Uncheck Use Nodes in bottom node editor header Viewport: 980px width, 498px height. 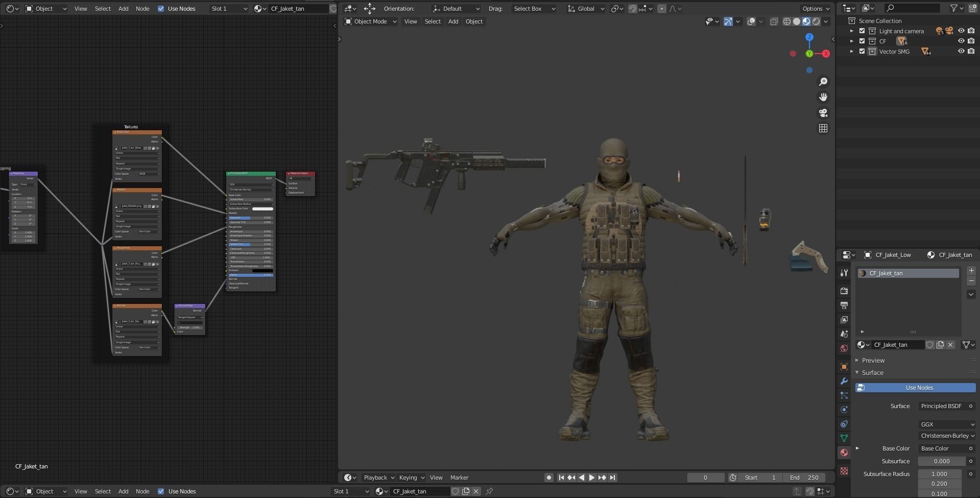point(161,491)
